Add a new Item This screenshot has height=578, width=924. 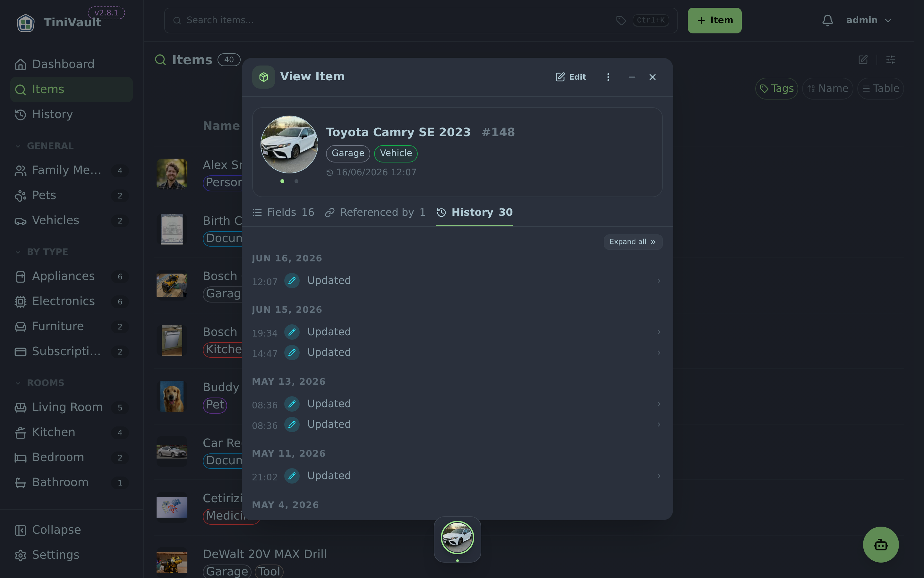[x=714, y=20]
